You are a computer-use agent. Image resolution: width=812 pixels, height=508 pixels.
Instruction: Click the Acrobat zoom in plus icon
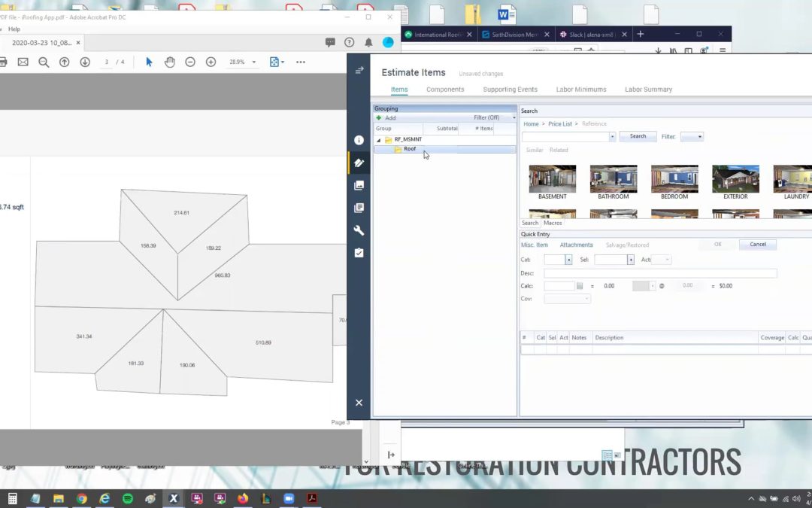(211, 62)
